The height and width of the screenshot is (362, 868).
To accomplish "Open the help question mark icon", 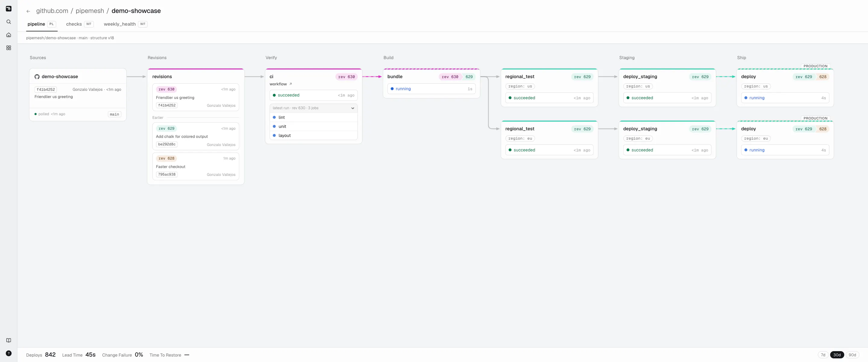I will click(x=9, y=353).
